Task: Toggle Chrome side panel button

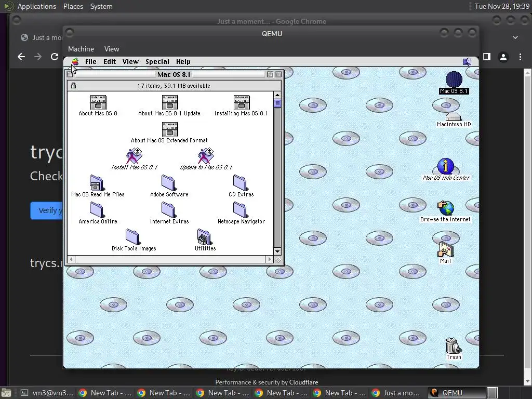Action: [x=487, y=57]
